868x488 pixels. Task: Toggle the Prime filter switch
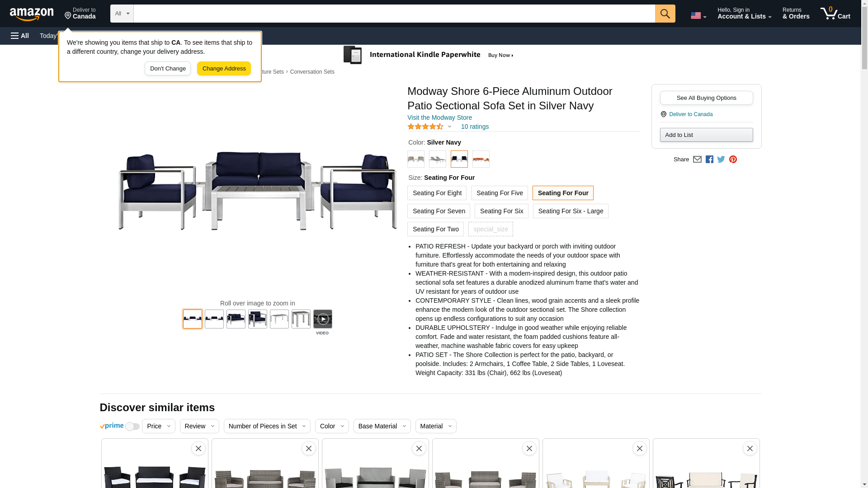pos(132,427)
